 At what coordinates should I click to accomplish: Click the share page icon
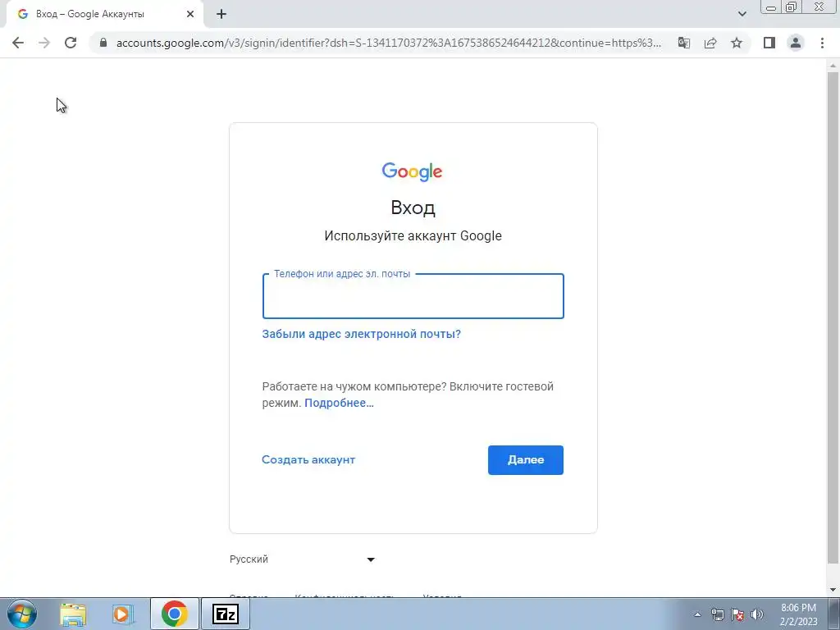coord(710,43)
